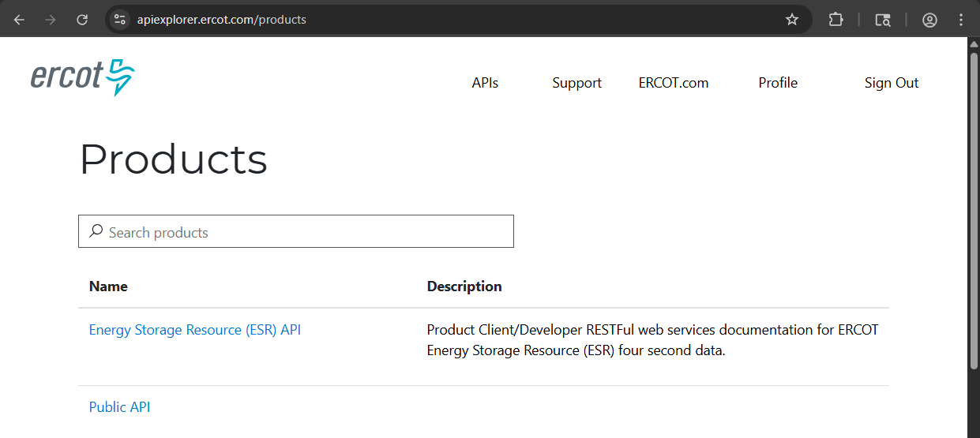Click the tab search icon in toolbar
Image resolution: width=980 pixels, height=438 pixels.
click(884, 20)
